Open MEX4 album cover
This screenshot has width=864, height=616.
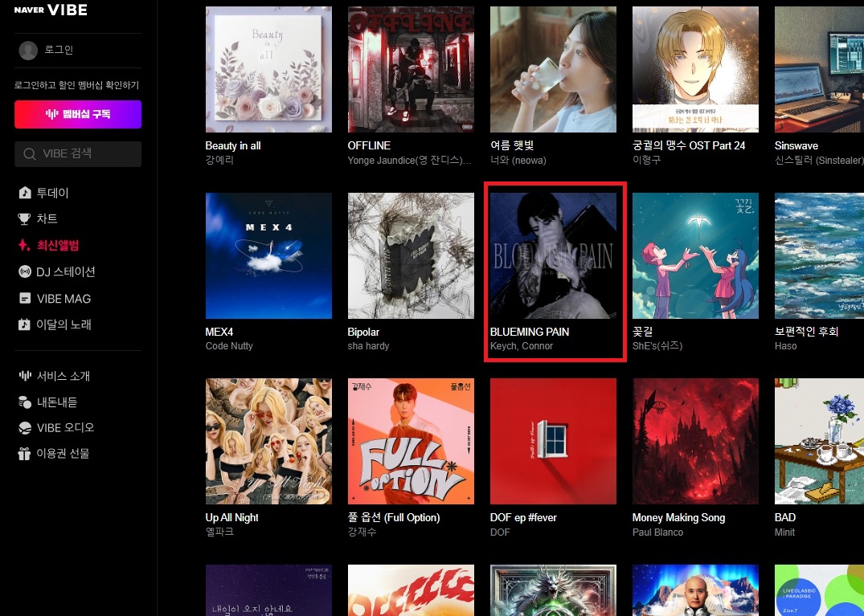pyautogui.click(x=269, y=255)
